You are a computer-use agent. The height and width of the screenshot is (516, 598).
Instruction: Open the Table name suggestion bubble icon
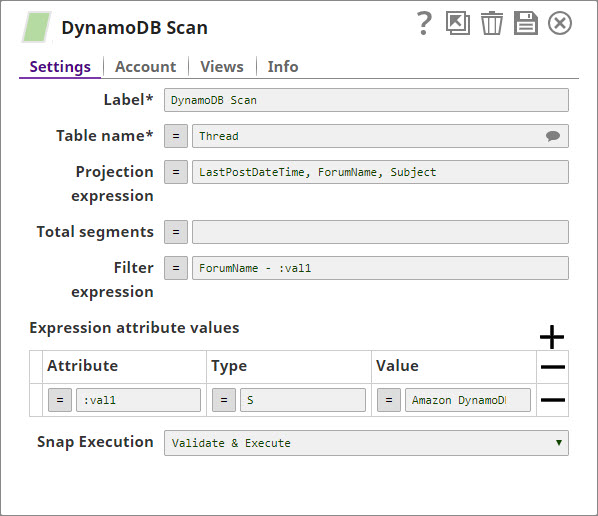point(553,136)
